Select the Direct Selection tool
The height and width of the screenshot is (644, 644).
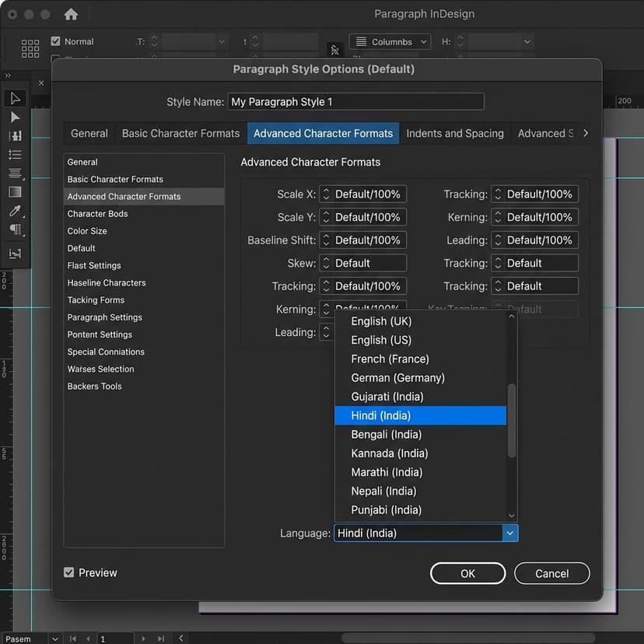[16, 117]
